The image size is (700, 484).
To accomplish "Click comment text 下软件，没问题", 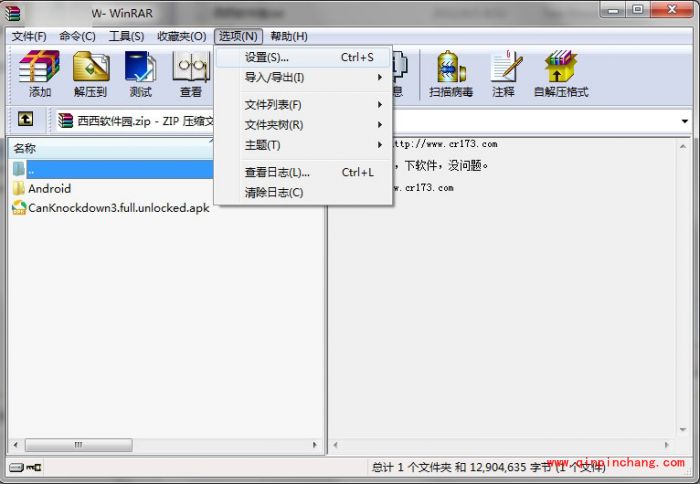I will tap(446, 166).
